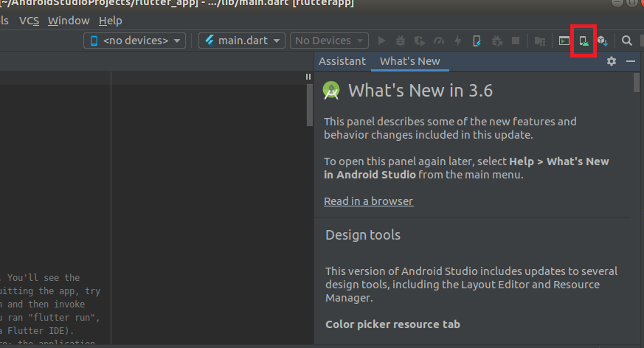The height and width of the screenshot is (348, 644).
Task: Click the What's New in 3.6 heading
Action: point(420,90)
